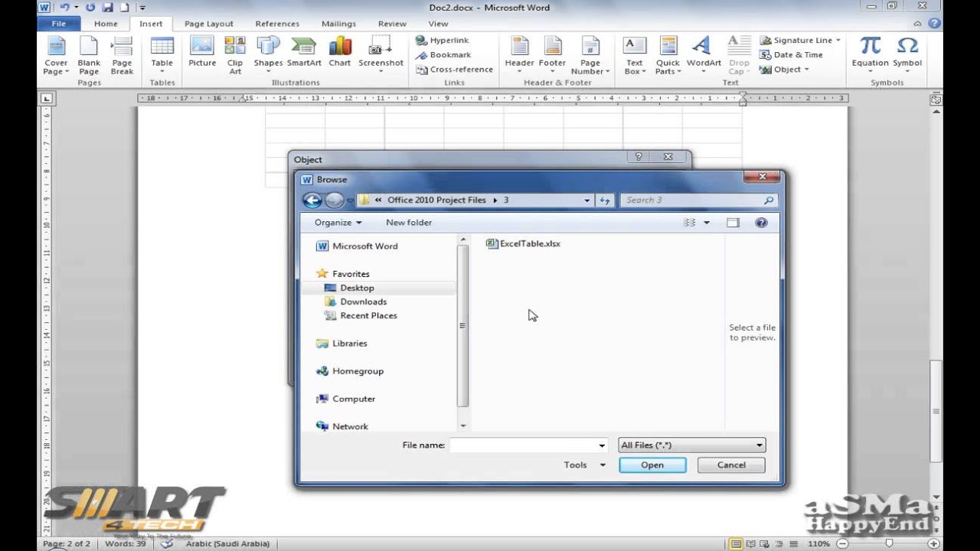Choose the SmartArt graphic tool

[x=304, y=52]
